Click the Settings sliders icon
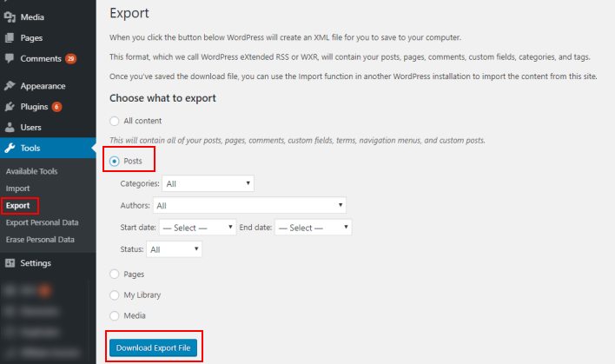Viewport: 615px width, 364px height. [10, 263]
